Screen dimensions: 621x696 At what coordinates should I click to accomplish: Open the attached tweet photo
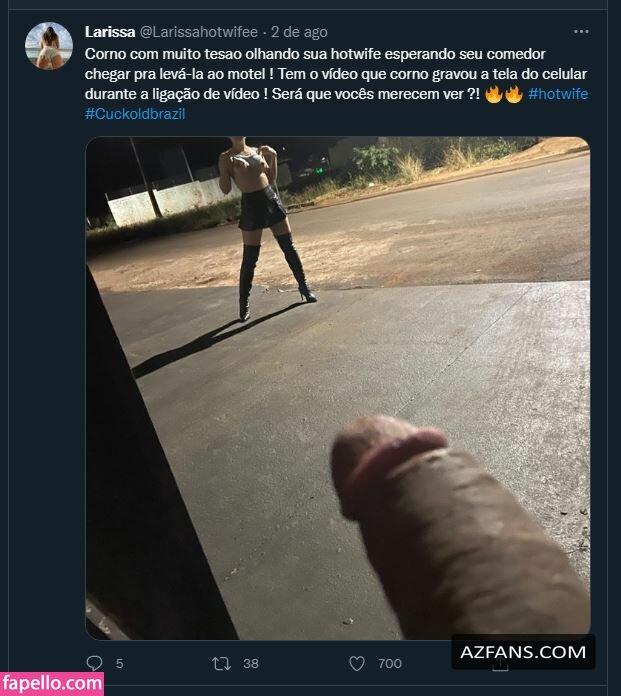coord(337,388)
